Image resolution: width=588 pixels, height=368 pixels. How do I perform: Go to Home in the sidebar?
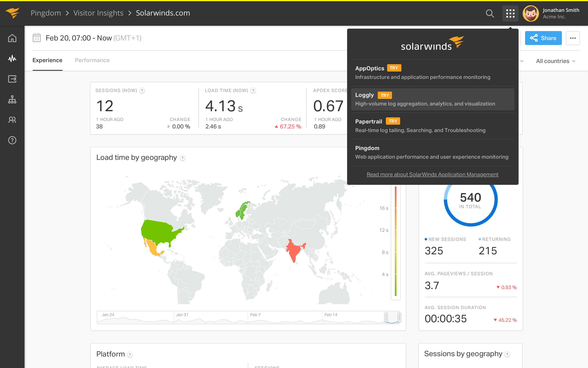(12, 38)
